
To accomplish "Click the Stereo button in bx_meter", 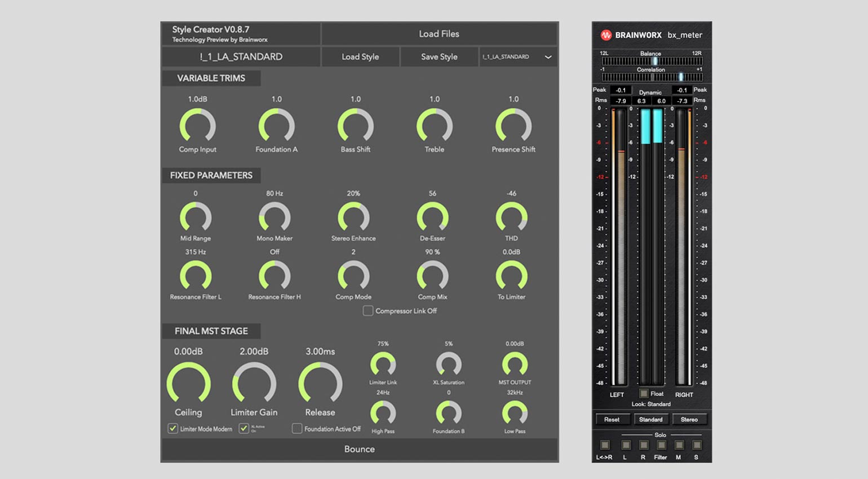I will 689,419.
